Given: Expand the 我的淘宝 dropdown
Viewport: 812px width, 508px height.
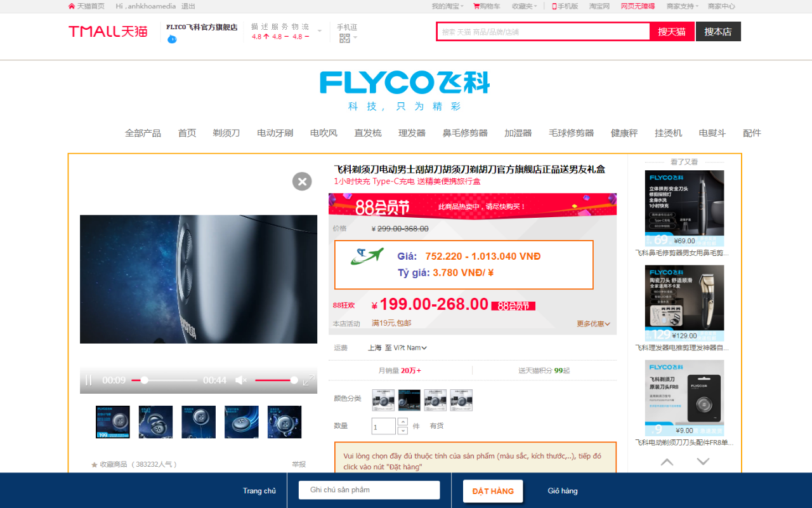Looking at the screenshot, I should pyautogui.click(x=448, y=6).
